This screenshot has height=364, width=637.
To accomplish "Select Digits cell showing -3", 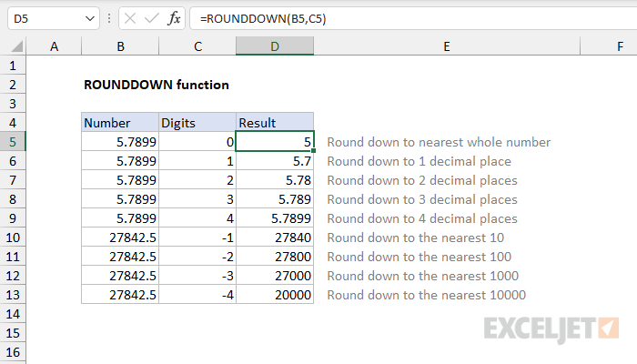I will 197,276.
